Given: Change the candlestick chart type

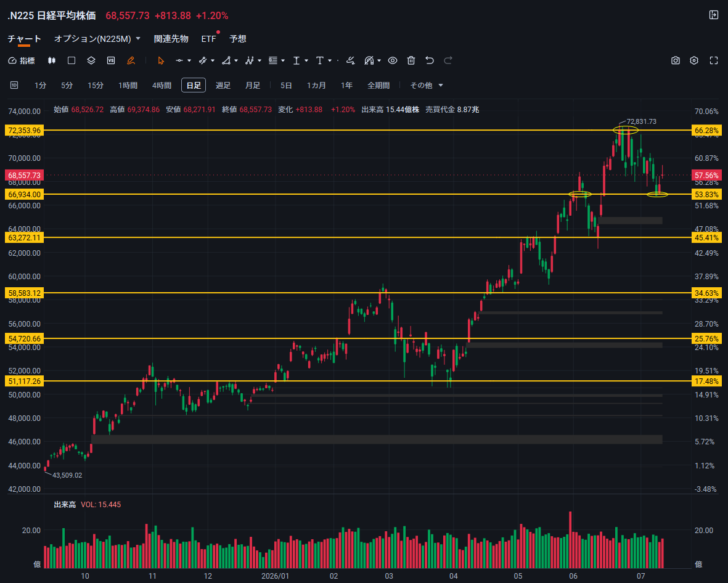Looking at the screenshot, I should coord(52,60).
